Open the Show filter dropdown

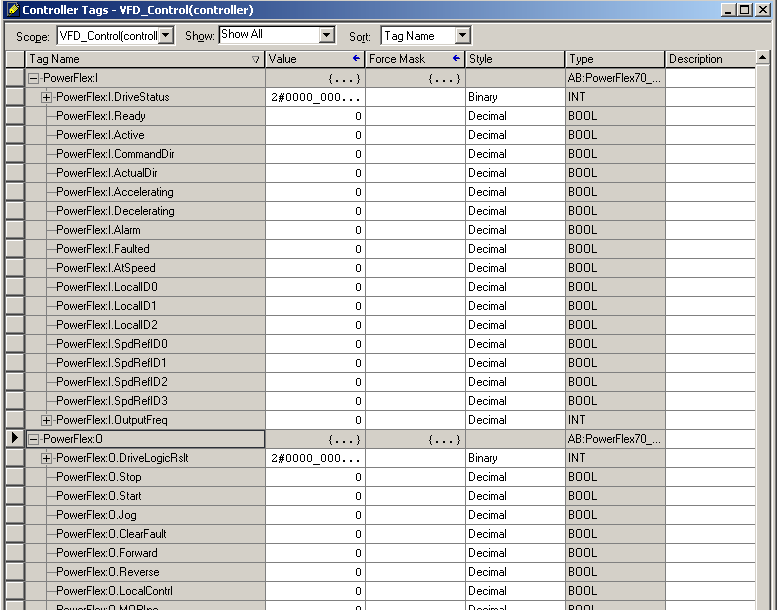326,35
